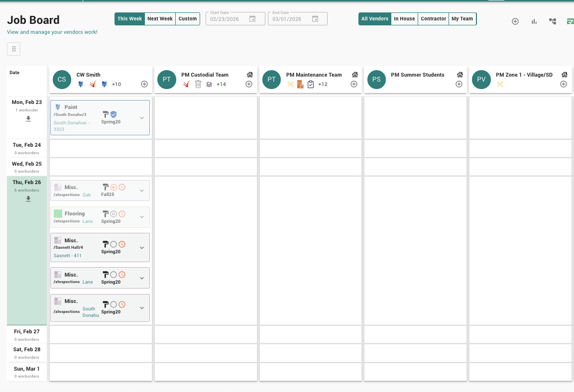Viewport: 574px width, 392px height.
Task: Click the orange building icon under PM Maintenance Team
Action: (x=300, y=84)
